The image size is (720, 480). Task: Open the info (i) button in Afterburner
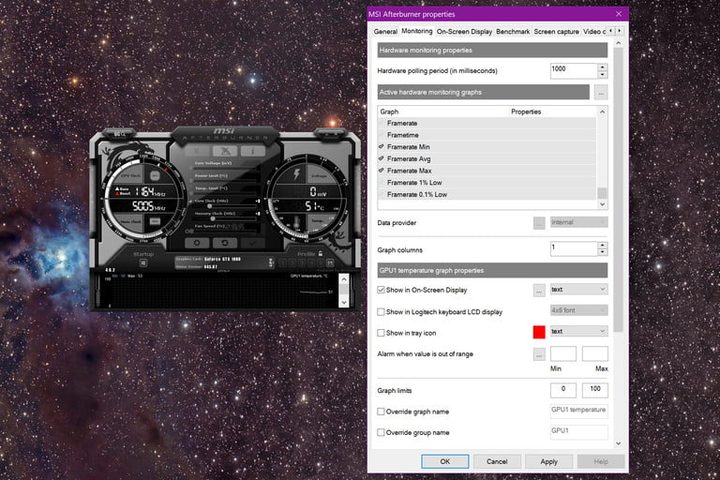click(x=253, y=151)
